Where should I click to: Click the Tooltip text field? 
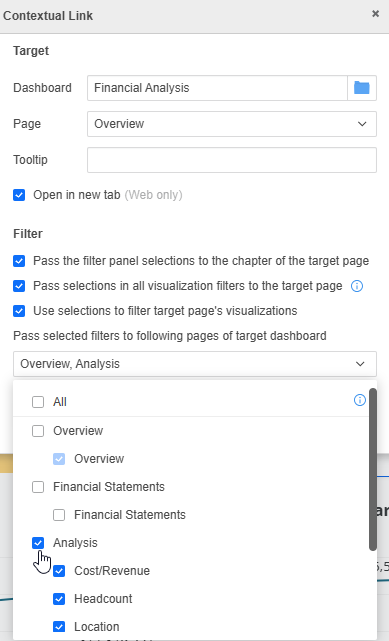232,160
